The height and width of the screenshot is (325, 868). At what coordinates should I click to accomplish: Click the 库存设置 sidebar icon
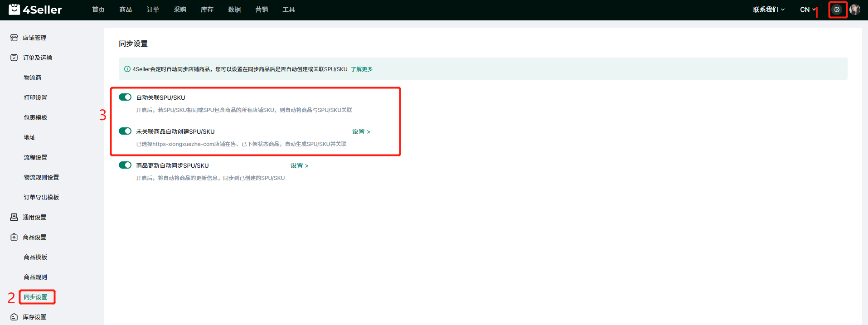coord(14,317)
